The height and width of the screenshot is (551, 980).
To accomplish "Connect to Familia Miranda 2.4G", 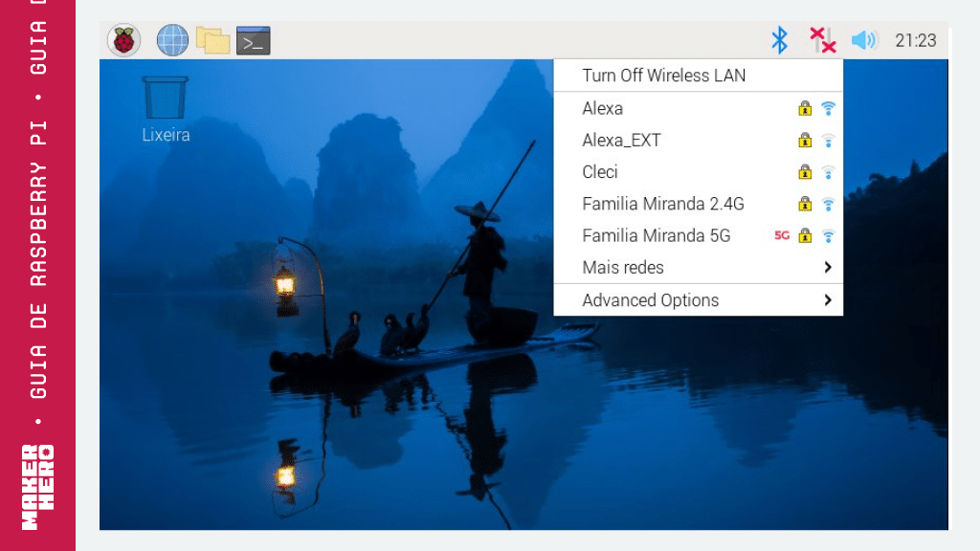I will click(698, 205).
